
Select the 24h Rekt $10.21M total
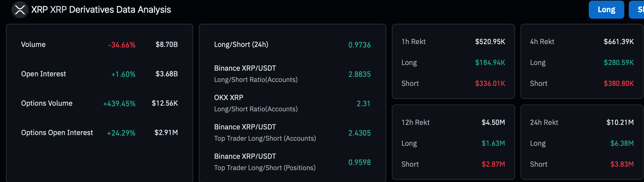click(x=620, y=122)
